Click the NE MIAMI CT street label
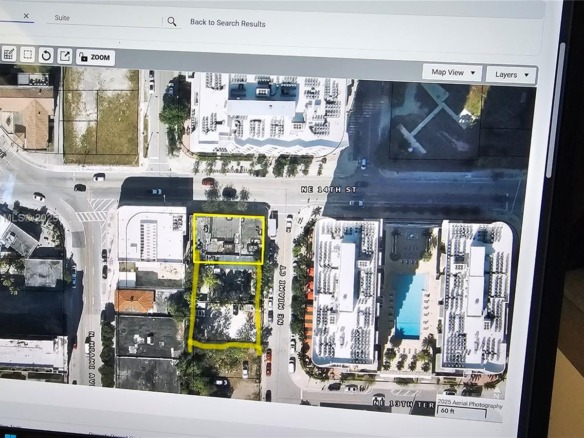 click(x=281, y=294)
